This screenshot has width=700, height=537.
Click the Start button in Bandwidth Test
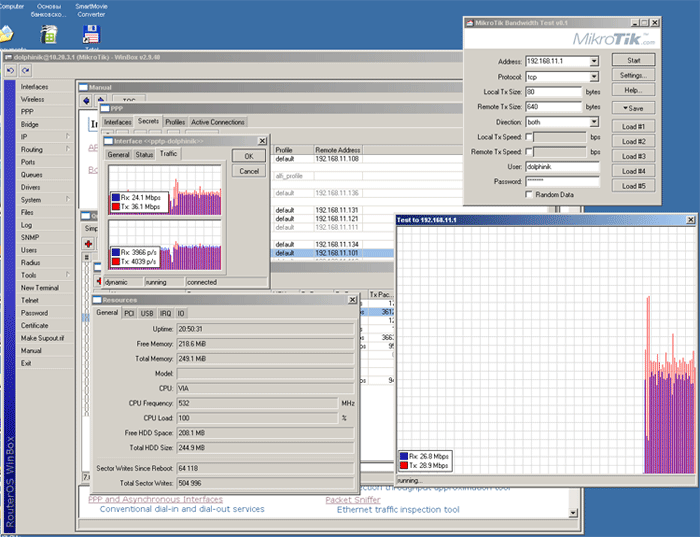tap(633, 60)
